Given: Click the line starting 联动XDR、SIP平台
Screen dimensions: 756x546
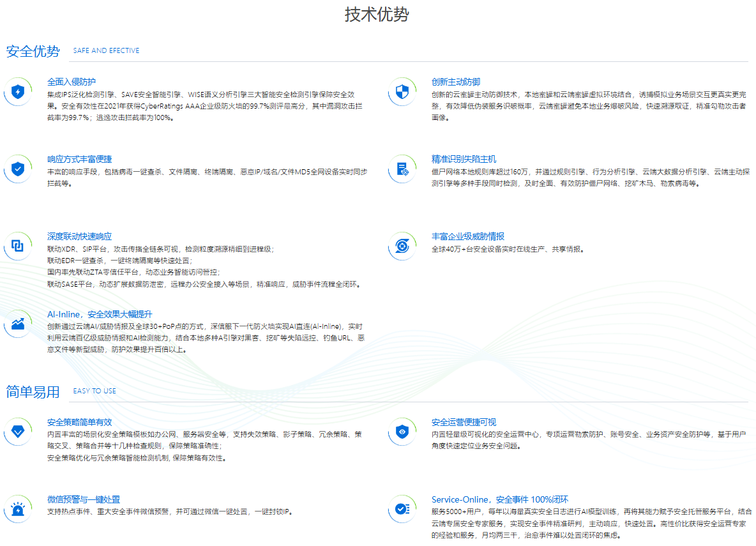Looking at the screenshot, I should 160,249.
